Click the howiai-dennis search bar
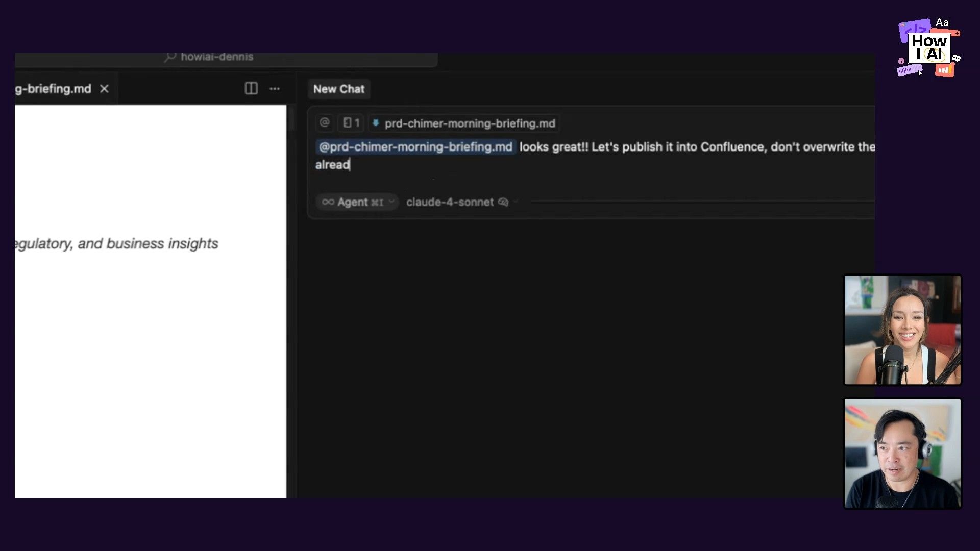Viewport: 980px width, 551px height. 226,58
